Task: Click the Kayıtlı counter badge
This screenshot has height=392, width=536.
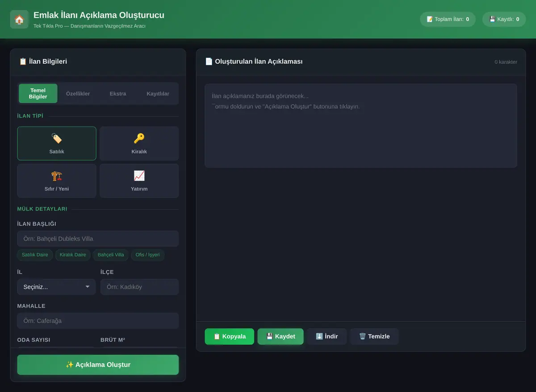Action: (504, 19)
